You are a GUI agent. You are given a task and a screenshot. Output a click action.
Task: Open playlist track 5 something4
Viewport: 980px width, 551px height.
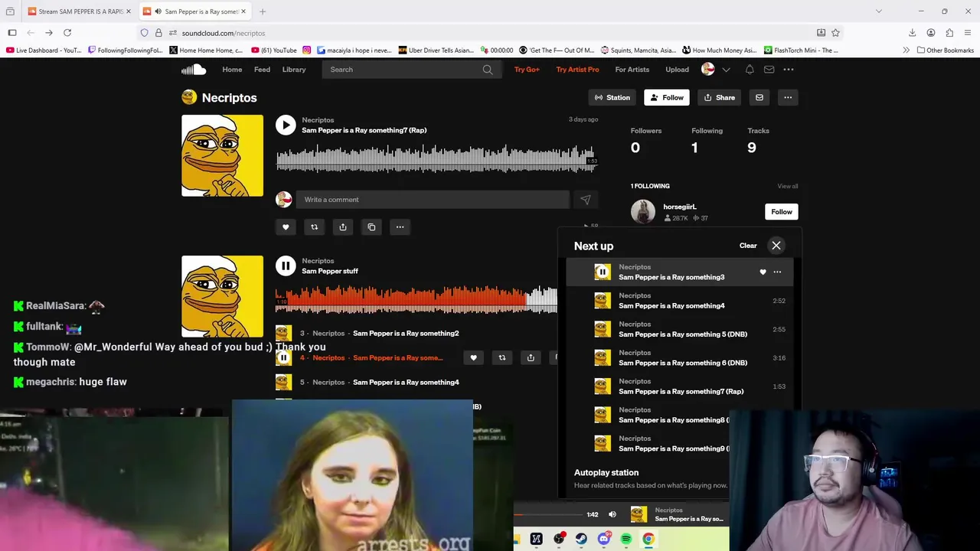(406, 383)
